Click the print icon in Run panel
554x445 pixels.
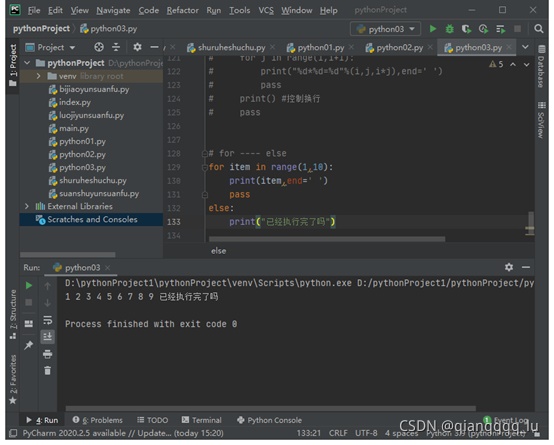pyautogui.click(x=47, y=354)
